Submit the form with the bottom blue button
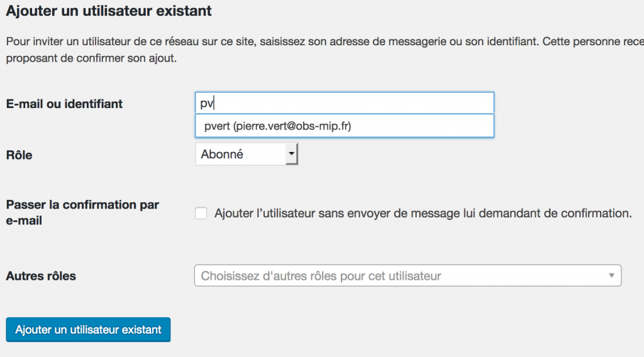 (x=88, y=329)
